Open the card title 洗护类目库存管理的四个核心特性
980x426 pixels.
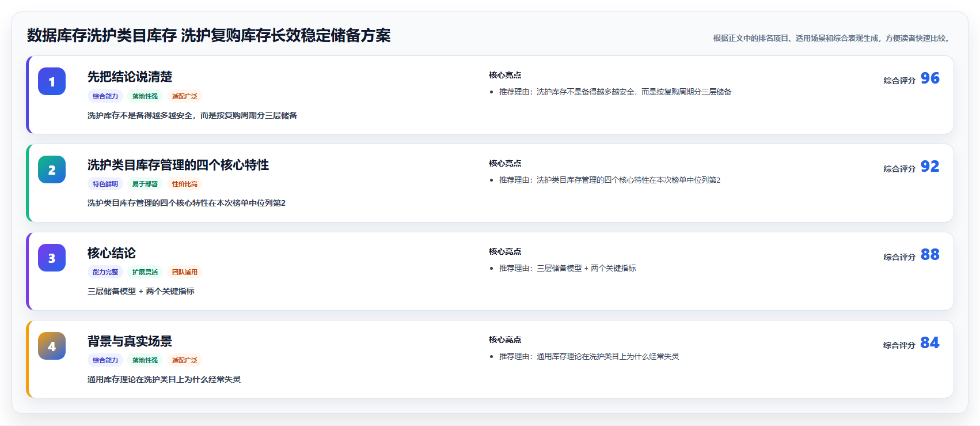178,165
